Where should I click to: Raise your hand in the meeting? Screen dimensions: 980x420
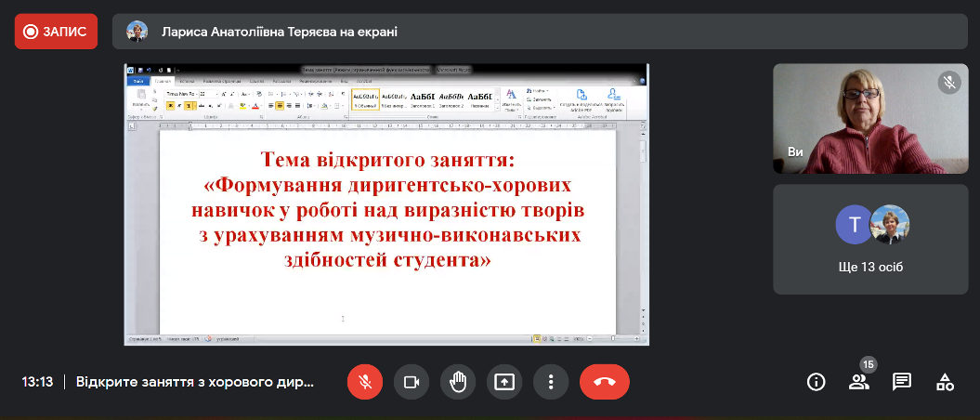pyautogui.click(x=457, y=382)
